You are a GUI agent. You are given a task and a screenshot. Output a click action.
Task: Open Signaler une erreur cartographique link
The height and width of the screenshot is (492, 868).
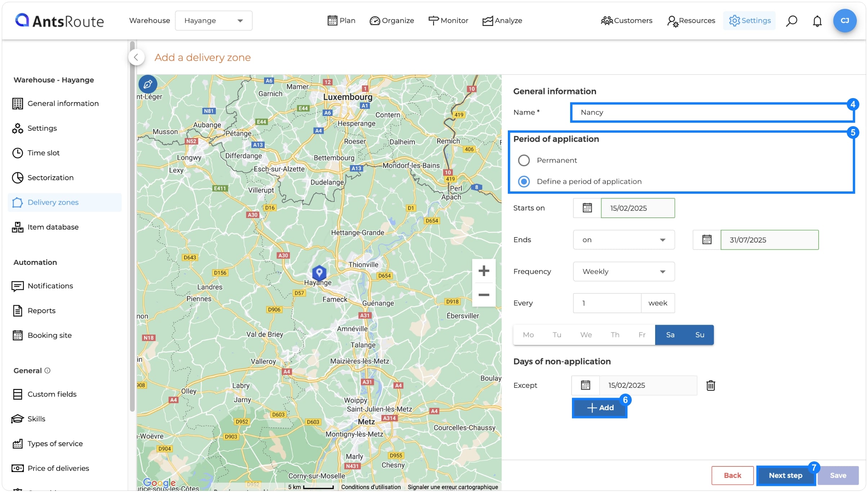(453, 487)
